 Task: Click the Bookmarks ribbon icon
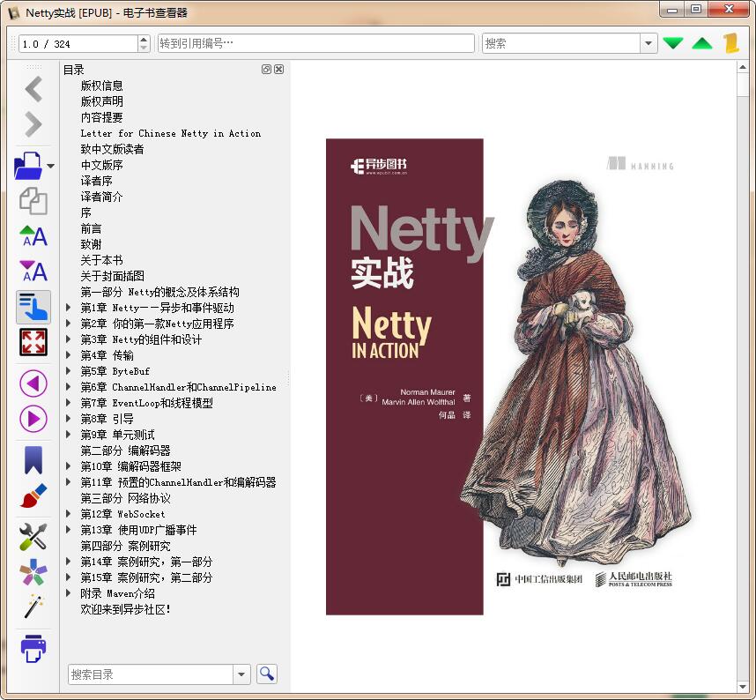click(33, 459)
